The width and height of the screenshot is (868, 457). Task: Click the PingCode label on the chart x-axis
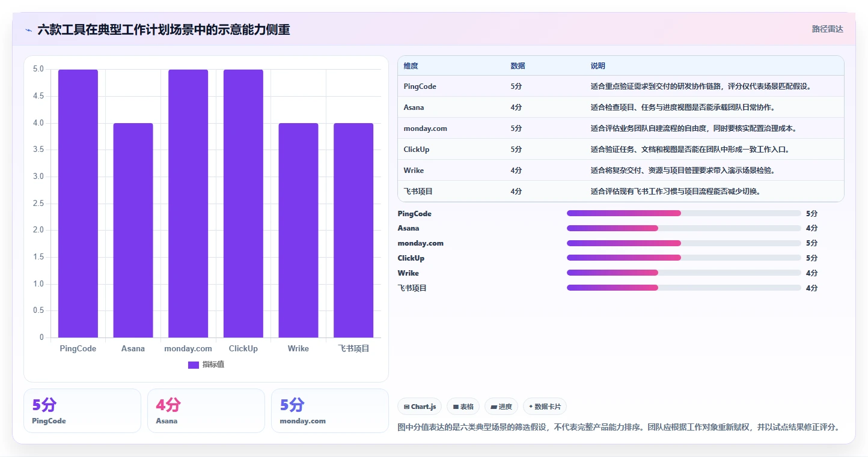[x=78, y=349]
